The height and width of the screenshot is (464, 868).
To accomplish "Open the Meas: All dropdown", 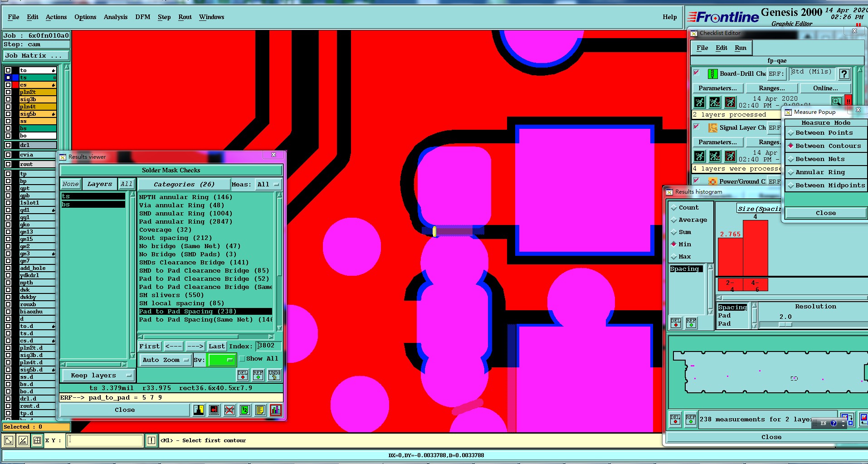I will click(x=268, y=184).
